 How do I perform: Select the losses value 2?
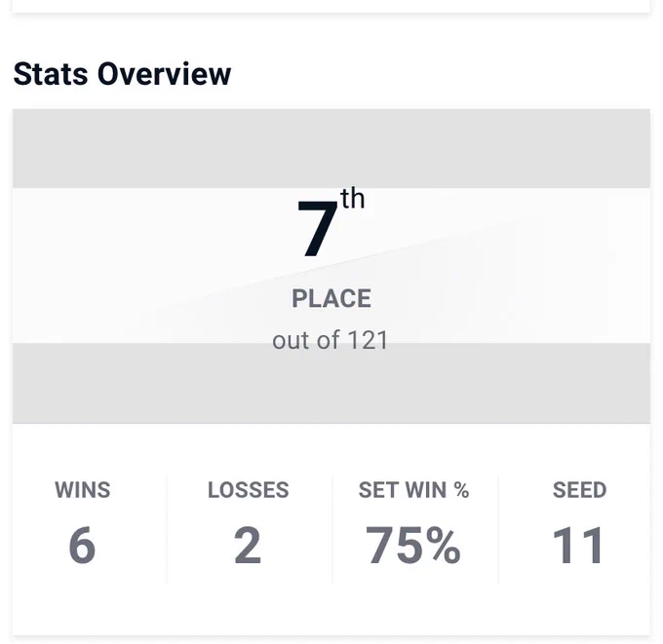248,546
